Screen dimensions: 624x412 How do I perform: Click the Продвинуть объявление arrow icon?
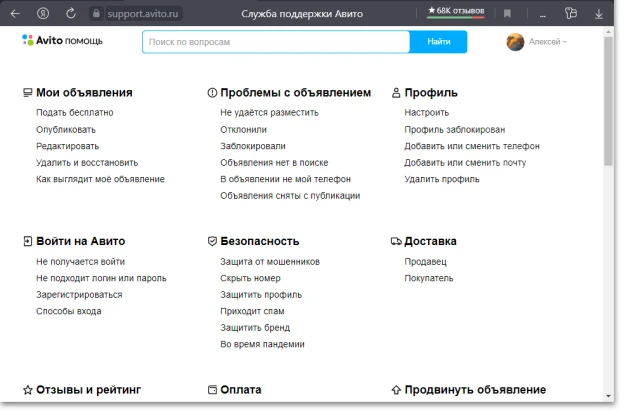pos(396,390)
